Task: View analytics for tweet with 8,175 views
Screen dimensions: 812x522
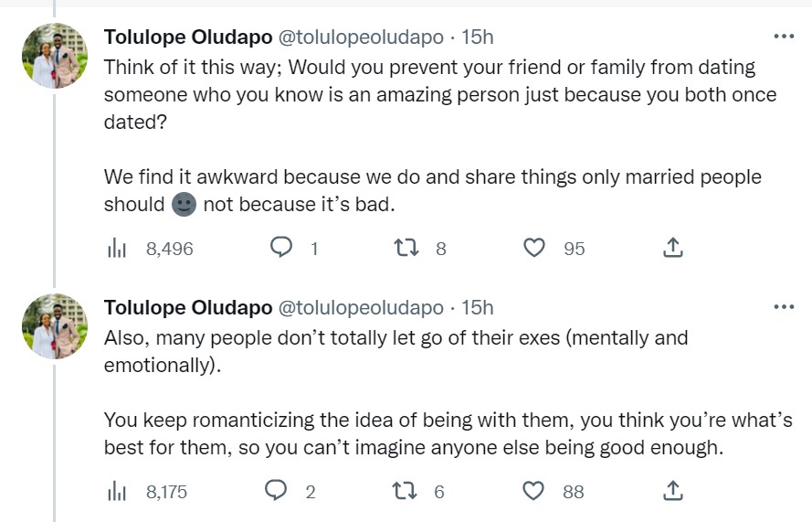Action: pos(117,492)
